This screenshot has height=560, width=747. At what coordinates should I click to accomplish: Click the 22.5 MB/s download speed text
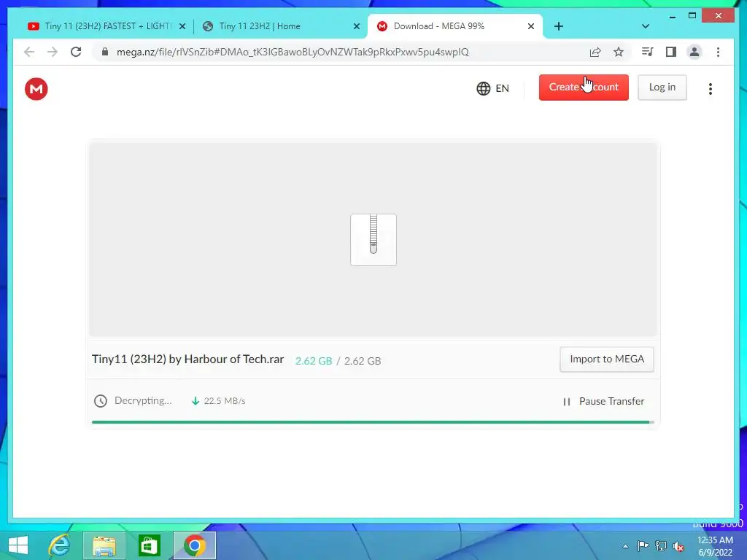[225, 401]
